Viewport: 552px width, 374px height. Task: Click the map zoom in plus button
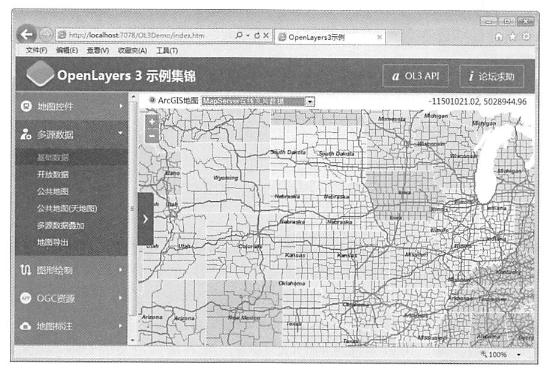point(152,122)
